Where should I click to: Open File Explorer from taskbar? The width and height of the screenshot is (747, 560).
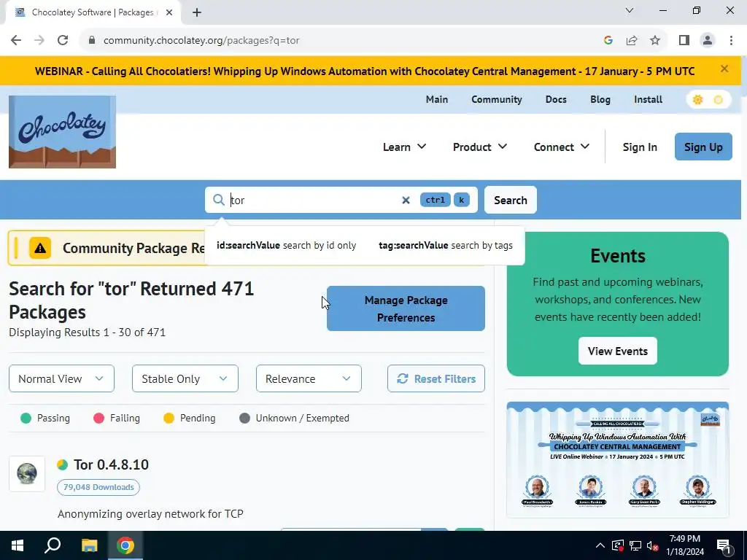click(x=89, y=545)
